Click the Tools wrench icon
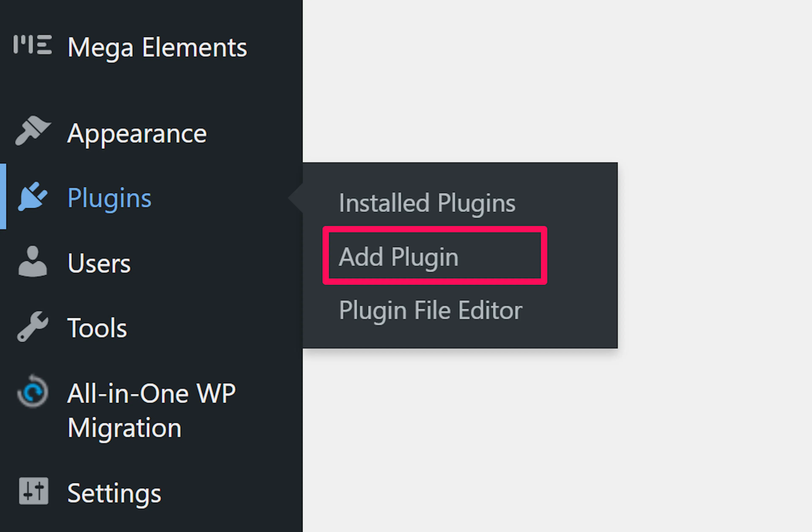This screenshot has width=812, height=532. (32, 326)
